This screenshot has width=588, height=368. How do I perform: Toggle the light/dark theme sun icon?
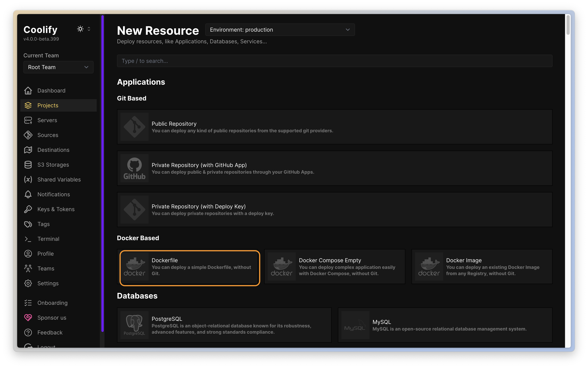80,29
